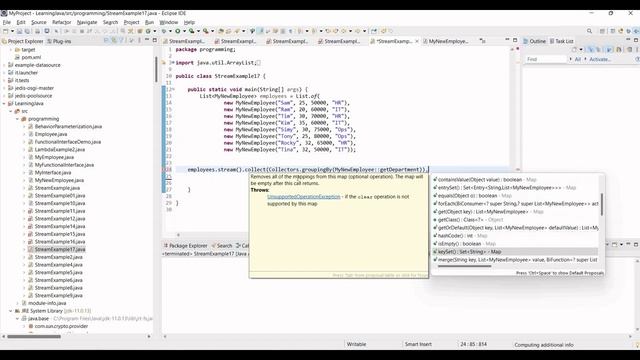This screenshot has height=360, width=640.
Task: Select entrySet() proposal in autocomplete list
Action: 515,188
